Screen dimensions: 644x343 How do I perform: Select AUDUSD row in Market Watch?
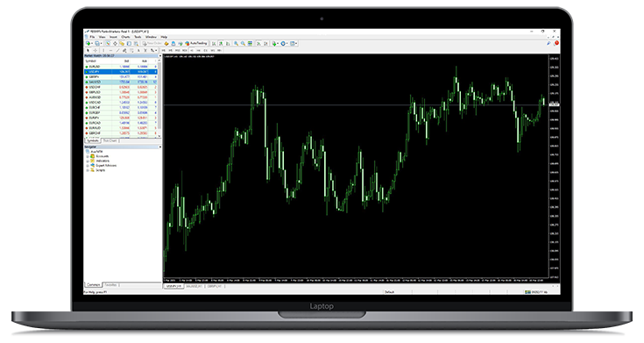pos(121,97)
